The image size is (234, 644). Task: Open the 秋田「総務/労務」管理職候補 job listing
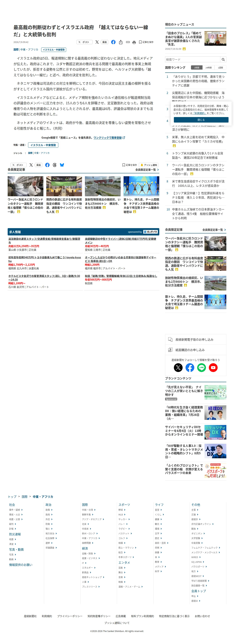121,276
